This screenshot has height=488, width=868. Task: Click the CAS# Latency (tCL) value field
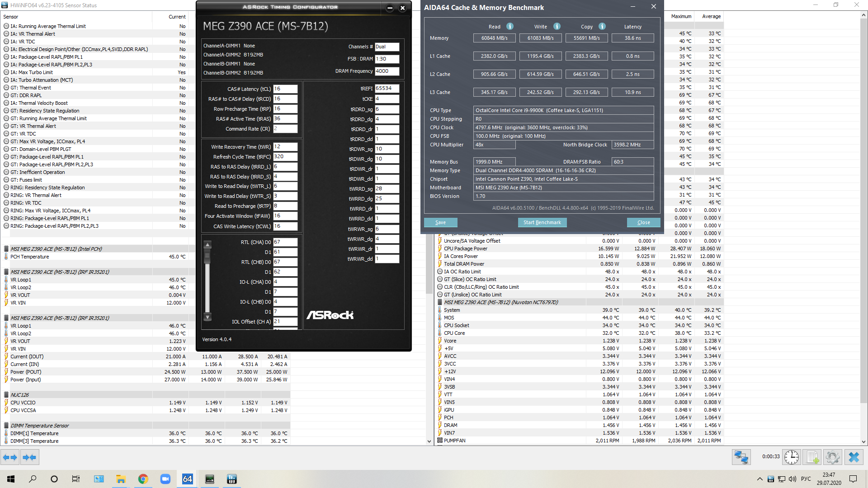(x=285, y=89)
